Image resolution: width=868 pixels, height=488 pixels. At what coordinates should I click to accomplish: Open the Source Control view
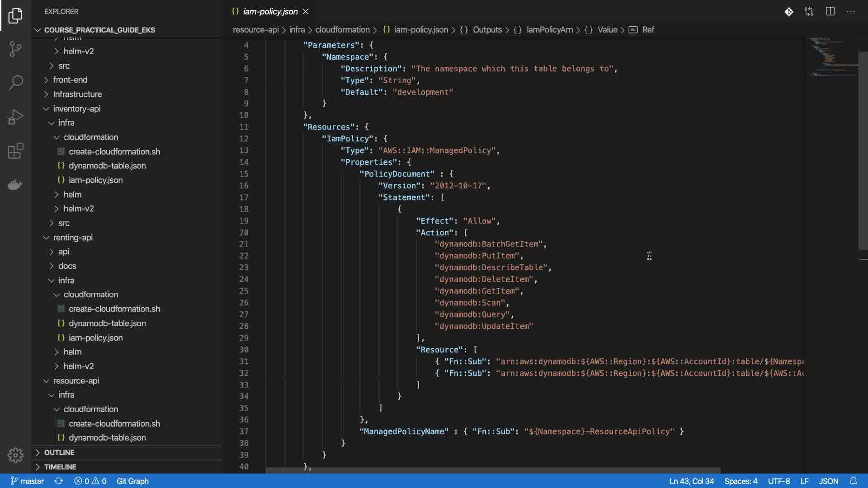[15, 49]
